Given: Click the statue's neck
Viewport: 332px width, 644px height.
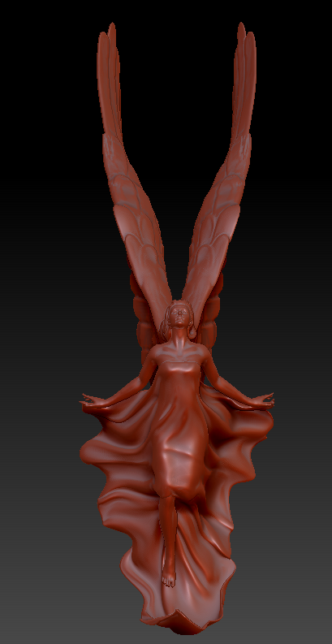Looking at the screenshot, I should click(179, 336).
